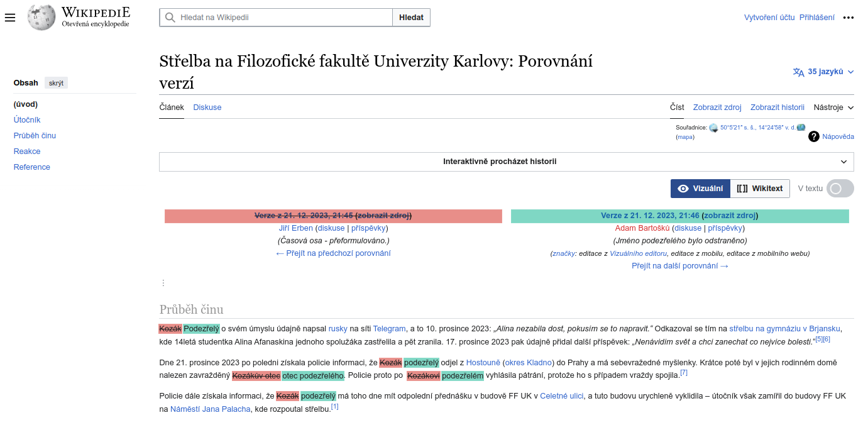Open the 35 jazyků language dropdown
Image resolution: width=868 pixels, height=425 pixels.
pyautogui.click(x=823, y=72)
